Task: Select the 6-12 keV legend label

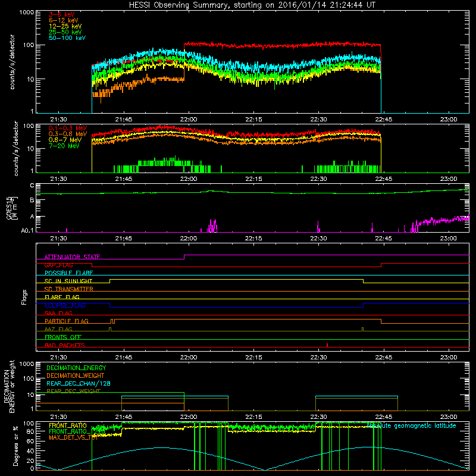Action: click(64, 20)
